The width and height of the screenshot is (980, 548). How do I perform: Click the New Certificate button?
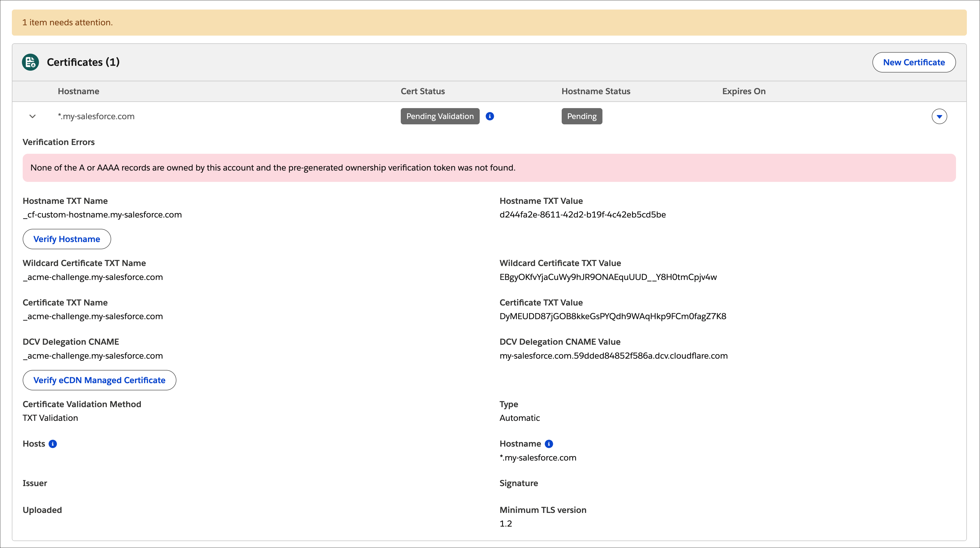point(914,62)
